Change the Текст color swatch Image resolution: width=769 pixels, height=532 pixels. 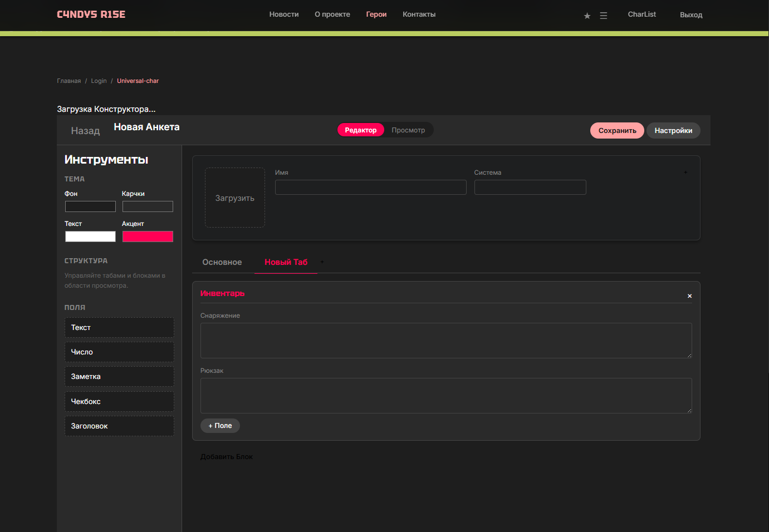coord(90,237)
